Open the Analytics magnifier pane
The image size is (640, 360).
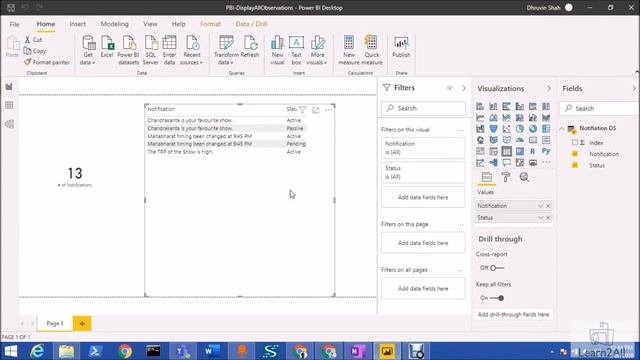[x=524, y=177]
